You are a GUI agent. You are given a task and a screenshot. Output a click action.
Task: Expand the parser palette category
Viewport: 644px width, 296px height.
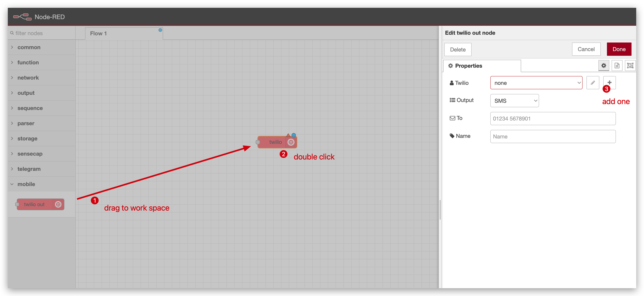(x=42, y=123)
